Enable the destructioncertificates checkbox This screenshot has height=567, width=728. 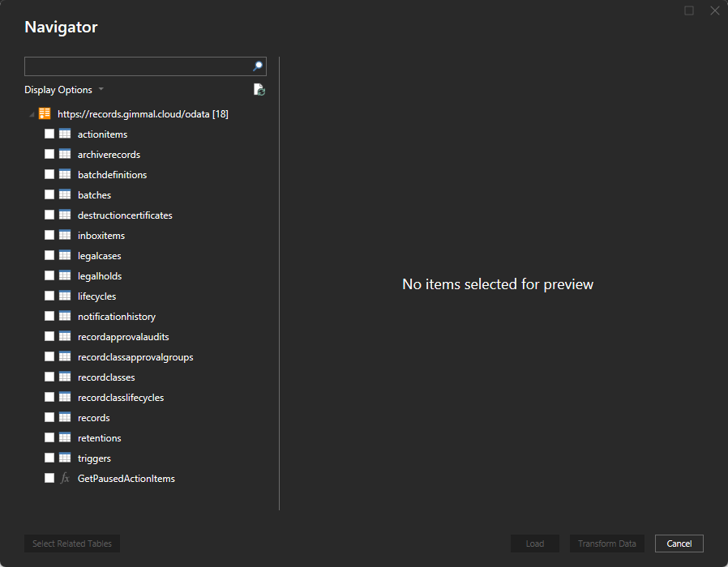click(x=49, y=215)
